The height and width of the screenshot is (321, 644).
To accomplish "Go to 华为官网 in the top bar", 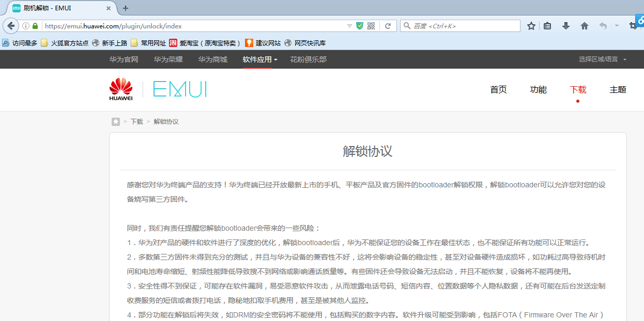I will pyautogui.click(x=124, y=59).
